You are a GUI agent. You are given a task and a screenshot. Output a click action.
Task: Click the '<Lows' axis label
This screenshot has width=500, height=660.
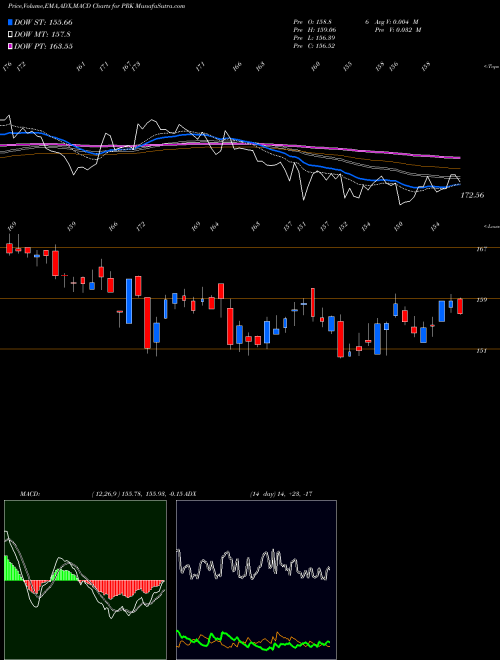(x=491, y=226)
